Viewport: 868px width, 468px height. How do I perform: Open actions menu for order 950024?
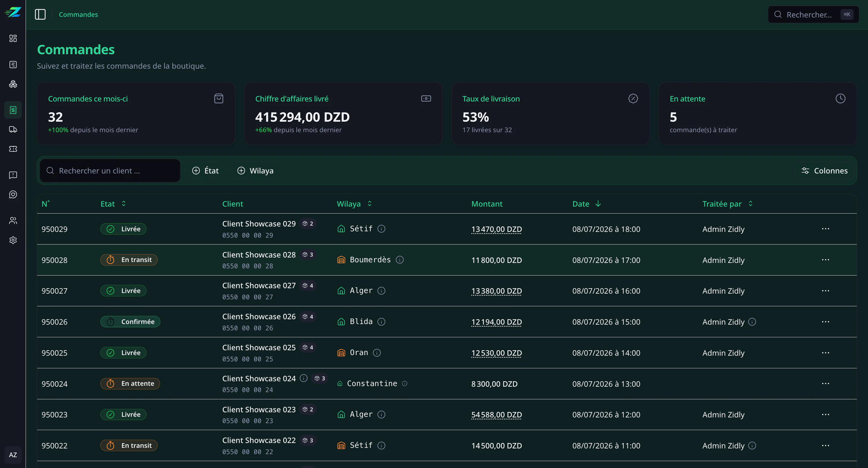click(x=826, y=383)
